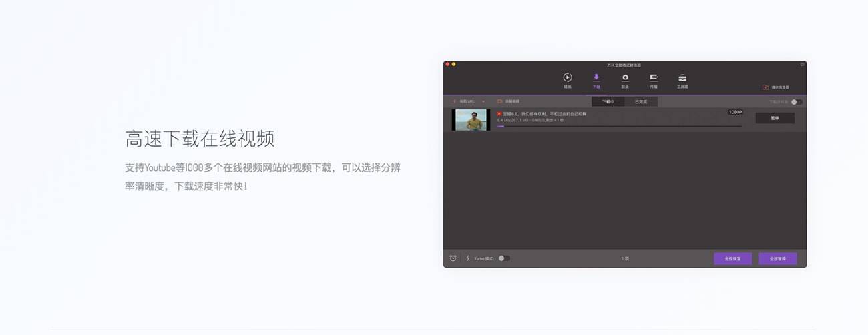The width and height of the screenshot is (868, 335).
Task: Toggle the Turbo mode switch
Action: [504, 258]
